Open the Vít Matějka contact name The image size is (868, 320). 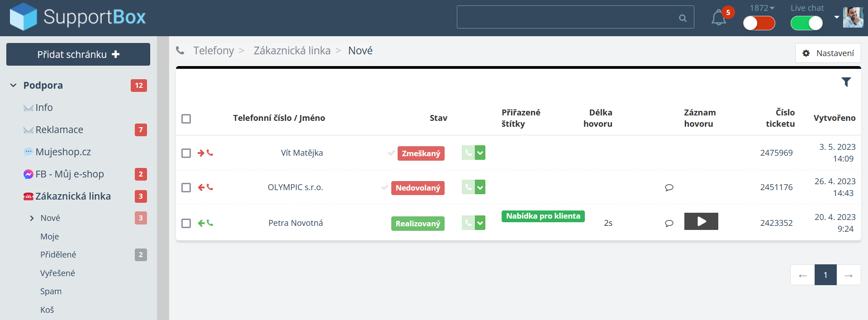pos(302,153)
